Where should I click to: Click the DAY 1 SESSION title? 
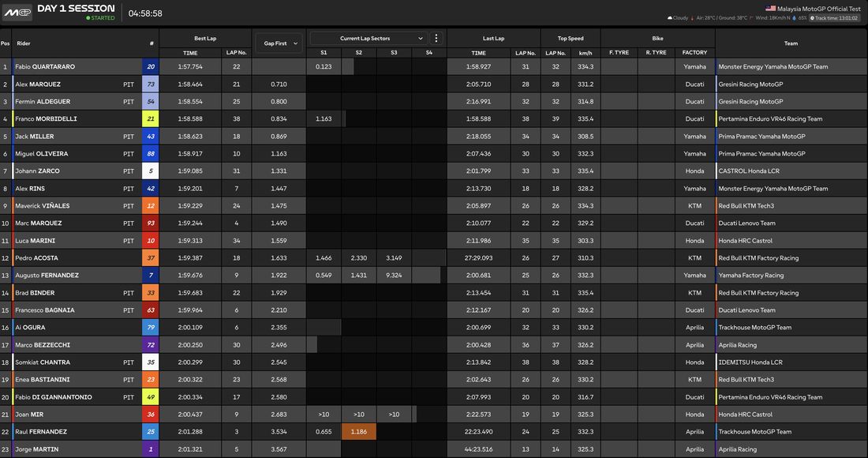coord(76,9)
